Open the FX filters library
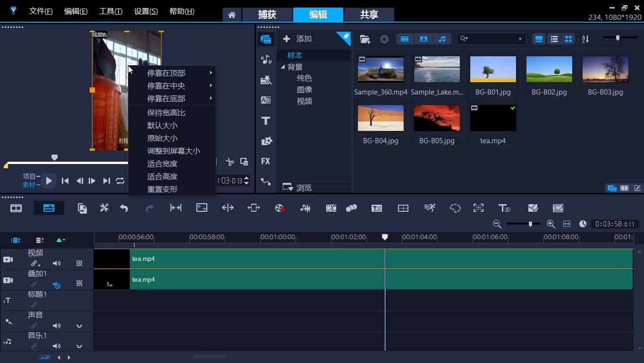 [x=266, y=161]
